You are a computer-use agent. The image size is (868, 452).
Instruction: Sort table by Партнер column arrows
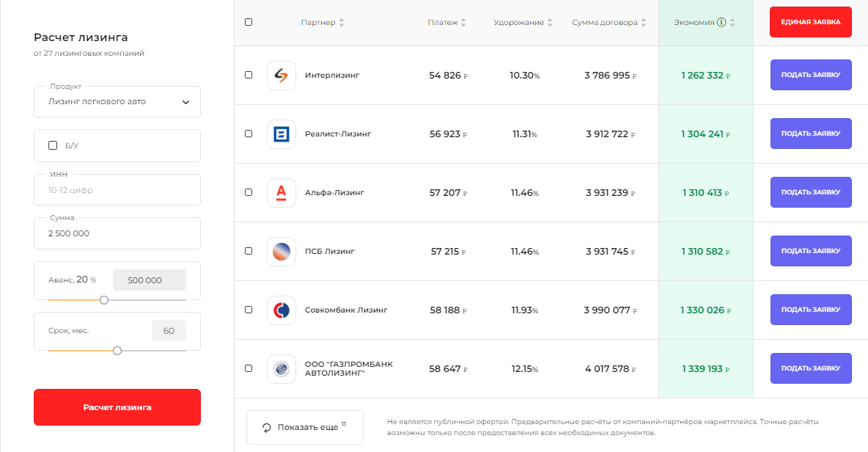[x=342, y=22]
